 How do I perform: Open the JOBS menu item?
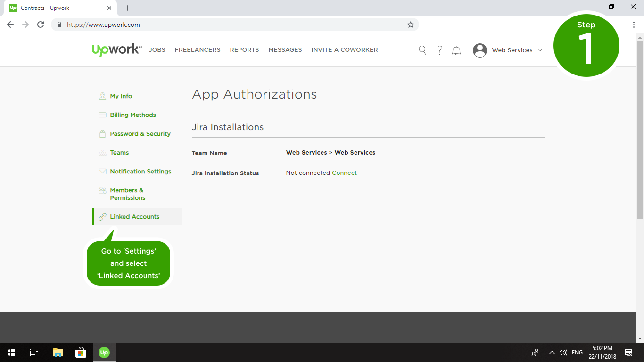(x=157, y=50)
